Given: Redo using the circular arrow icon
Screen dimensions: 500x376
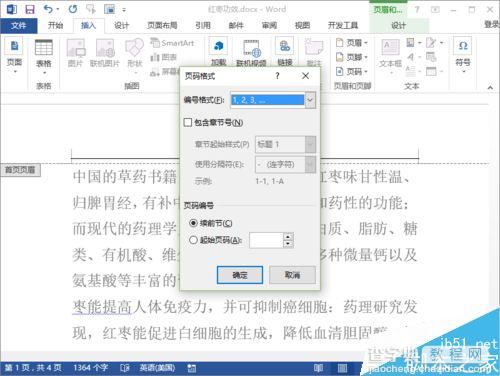Looking at the screenshot, I should [73, 9].
